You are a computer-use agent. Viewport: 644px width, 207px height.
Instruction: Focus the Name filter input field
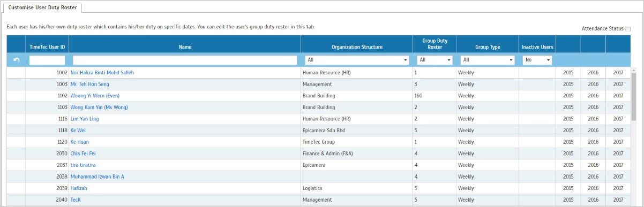[x=185, y=60]
